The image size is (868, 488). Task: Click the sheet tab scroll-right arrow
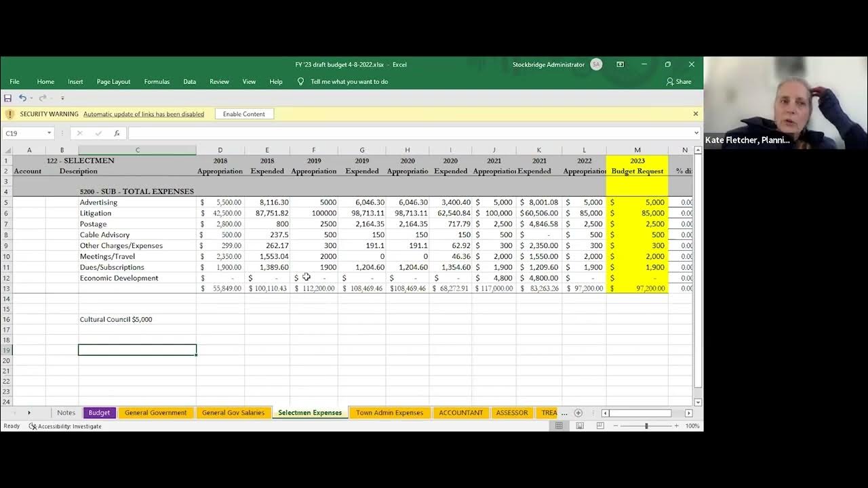point(28,413)
